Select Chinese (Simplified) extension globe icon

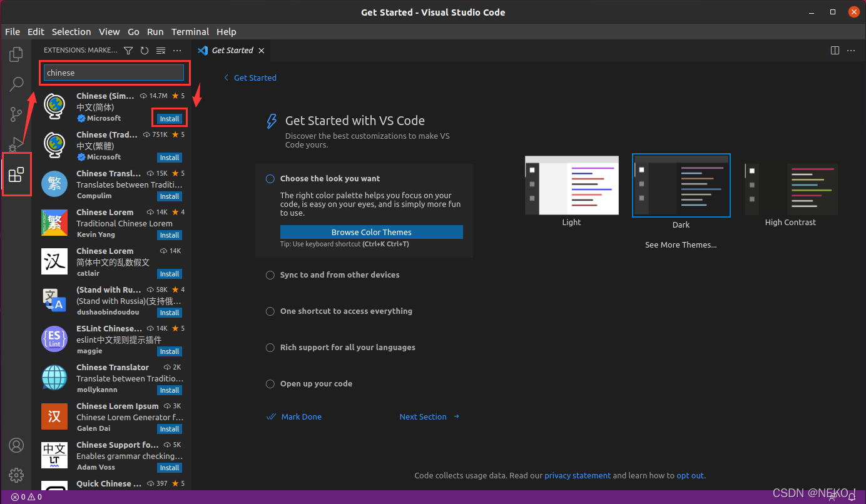(54, 107)
